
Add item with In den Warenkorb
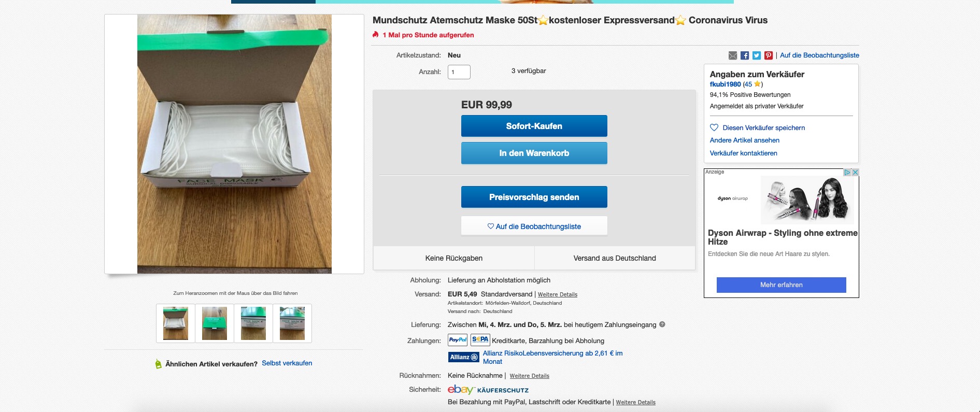pos(534,153)
